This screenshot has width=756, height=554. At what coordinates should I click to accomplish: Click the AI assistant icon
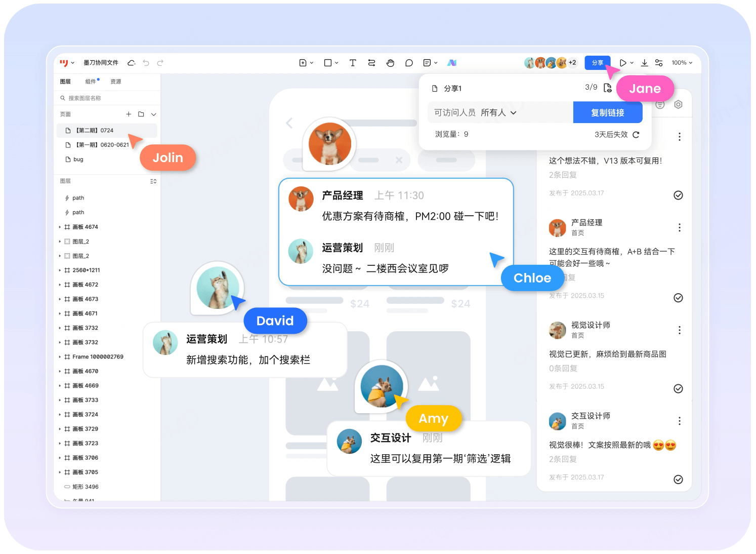(x=452, y=63)
